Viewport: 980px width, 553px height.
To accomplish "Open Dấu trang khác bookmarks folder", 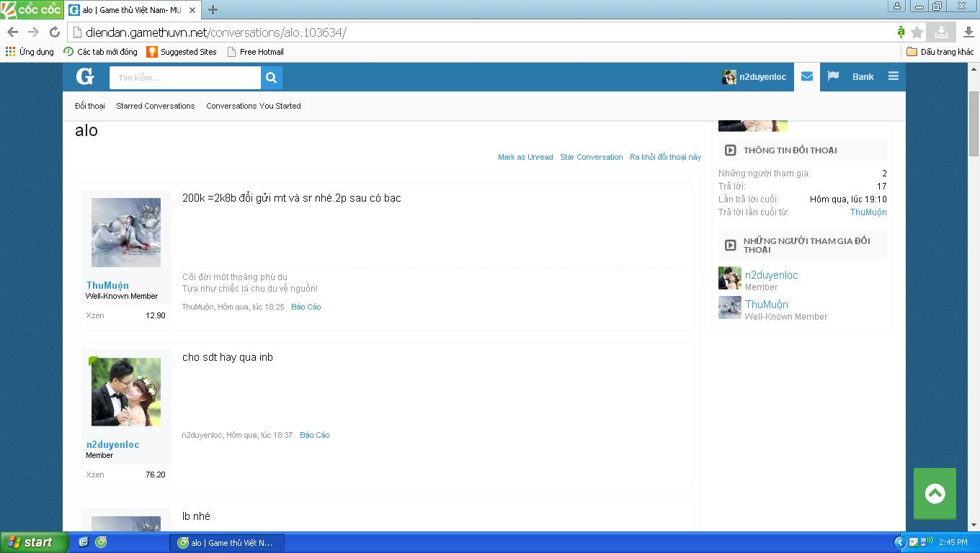I will pos(940,52).
